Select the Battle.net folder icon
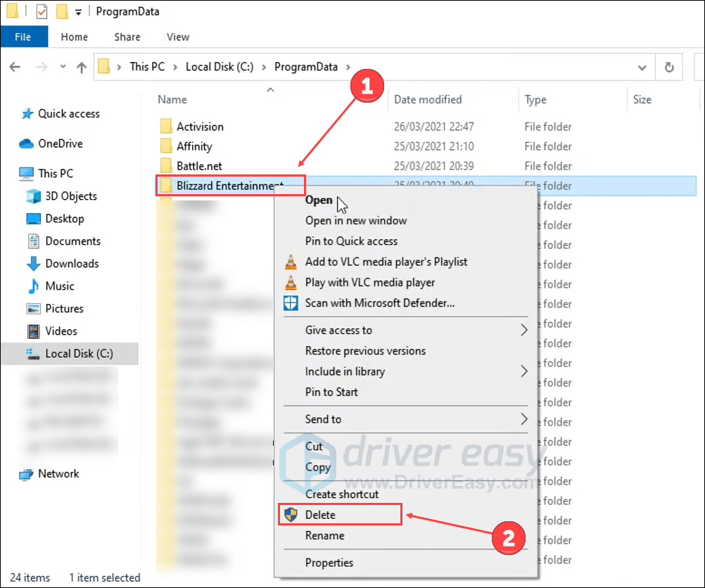This screenshot has width=705, height=588. pyautogui.click(x=166, y=166)
